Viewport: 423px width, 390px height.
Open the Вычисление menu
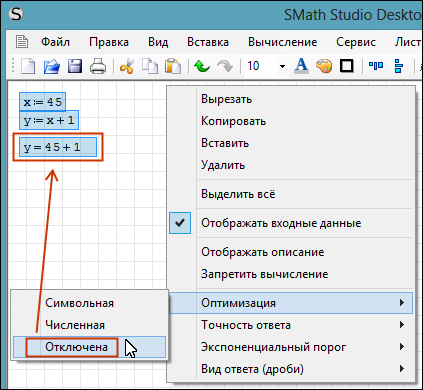coord(282,42)
